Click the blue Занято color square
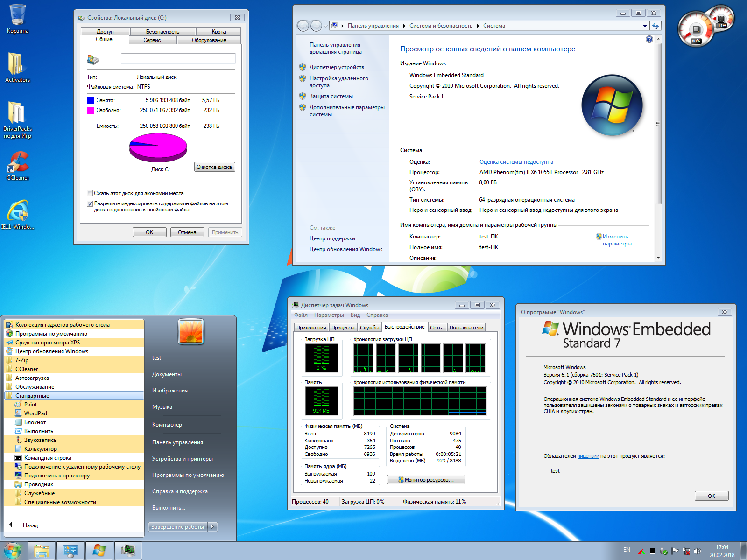Screen dimensions: 747x560 tap(91, 100)
